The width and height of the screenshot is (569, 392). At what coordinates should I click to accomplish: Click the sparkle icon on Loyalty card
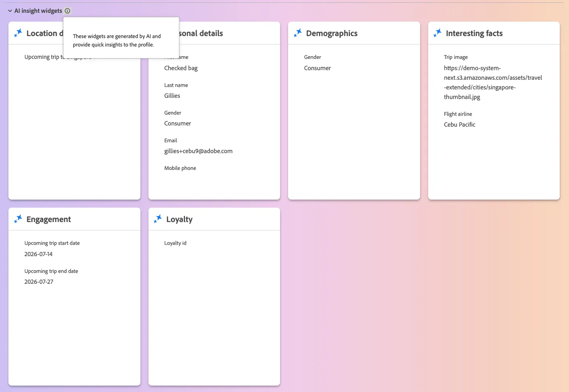[158, 219]
